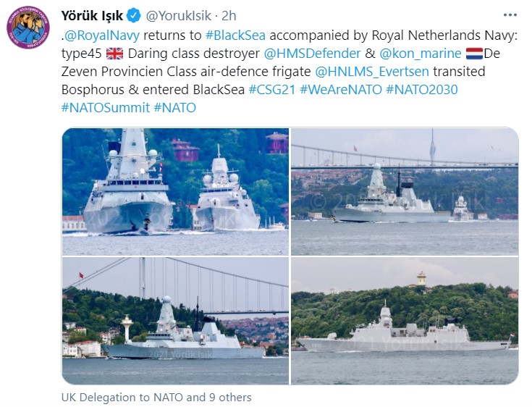Open the @HNLMS_Evertsen mention
This screenshot has width=532, height=407.
click(x=372, y=71)
